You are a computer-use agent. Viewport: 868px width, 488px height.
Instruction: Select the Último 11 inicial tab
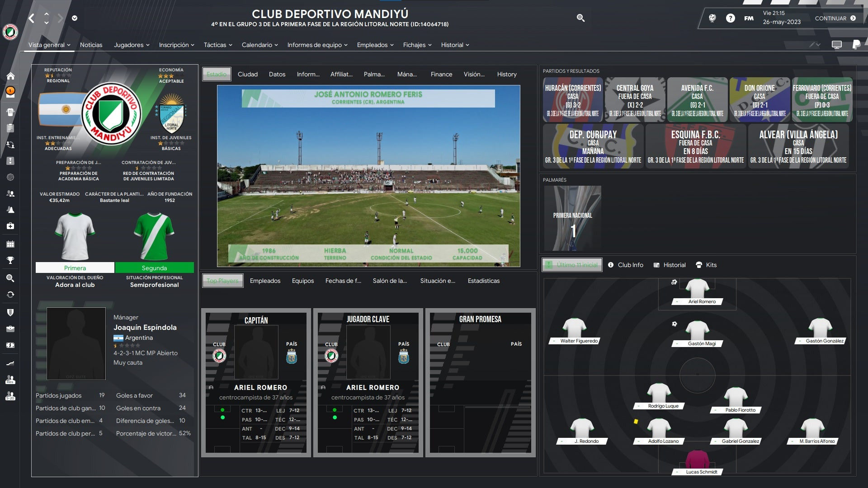572,265
